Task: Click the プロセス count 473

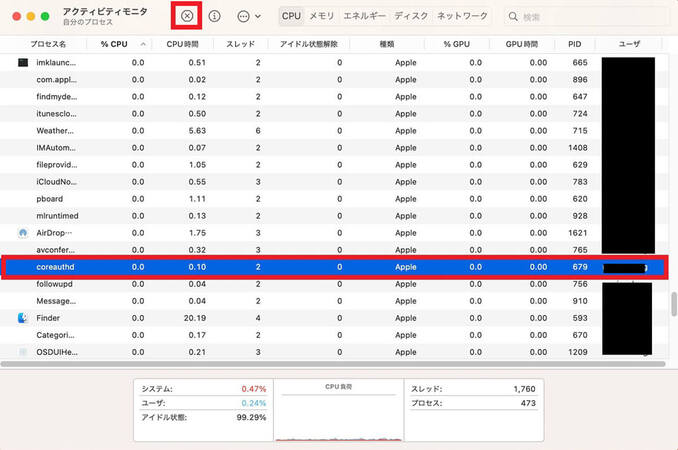Action: pos(528,403)
